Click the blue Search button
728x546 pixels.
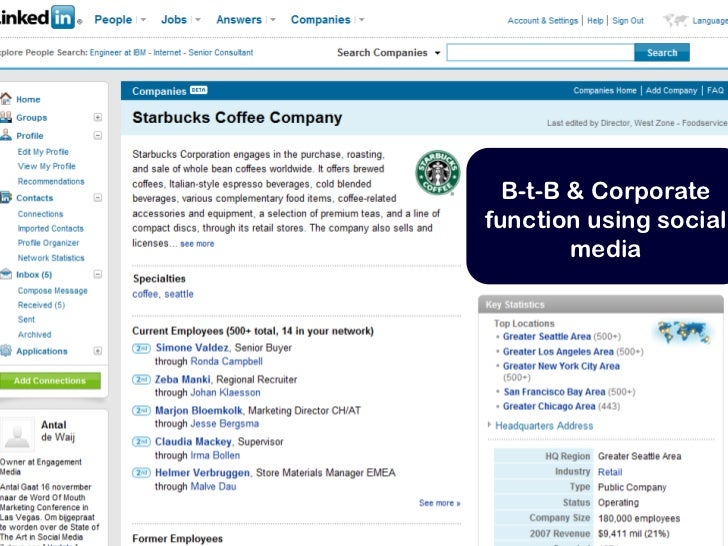[x=662, y=52]
